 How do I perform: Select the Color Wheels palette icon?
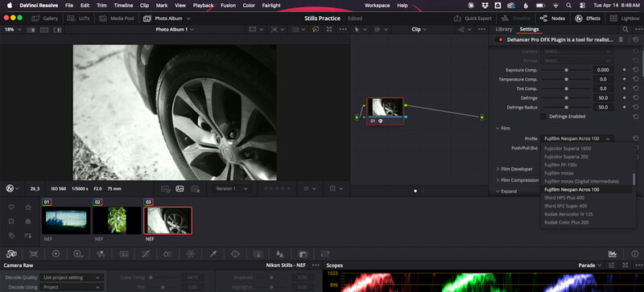[56, 254]
